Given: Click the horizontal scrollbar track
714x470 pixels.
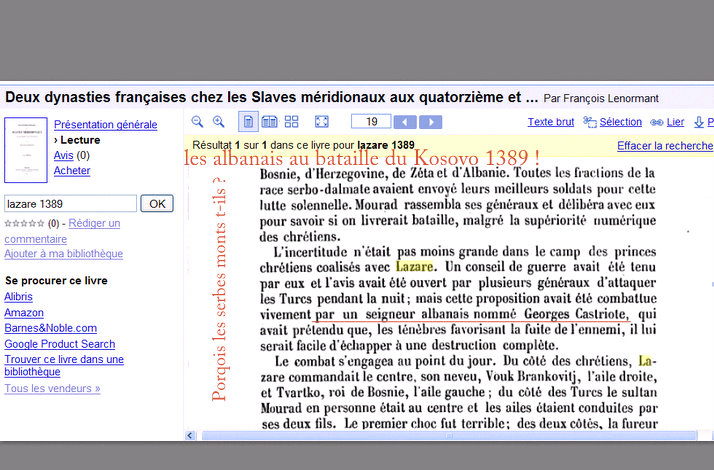Looking at the screenshot, I should click(449, 435).
